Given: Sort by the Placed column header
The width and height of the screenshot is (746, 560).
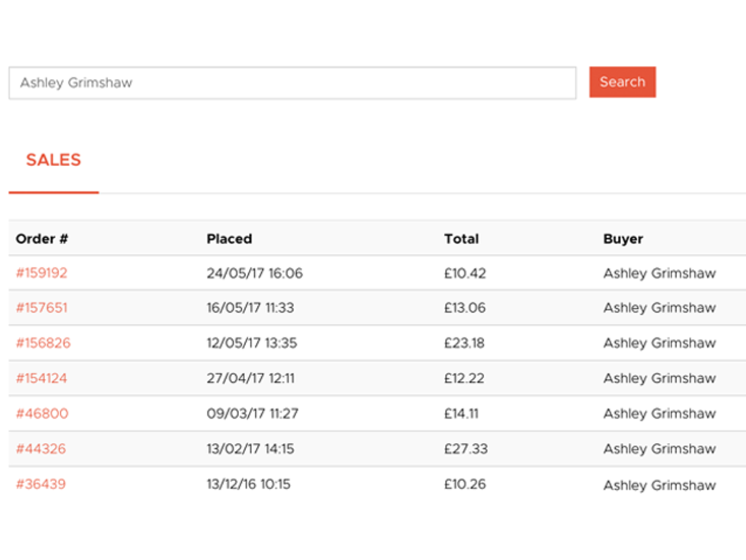Looking at the screenshot, I should click(229, 239).
